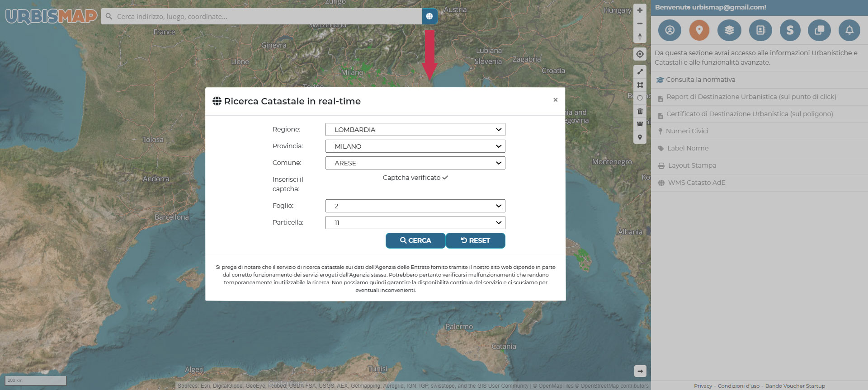
Task: Click the RESET button
Action: 476,240
